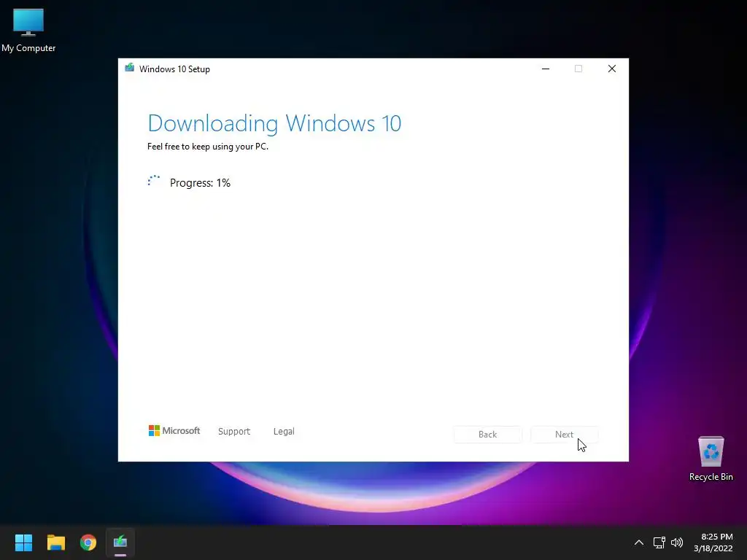The height and width of the screenshot is (560, 747).
Task: Open the Support link
Action: click(x=234, y=431)
